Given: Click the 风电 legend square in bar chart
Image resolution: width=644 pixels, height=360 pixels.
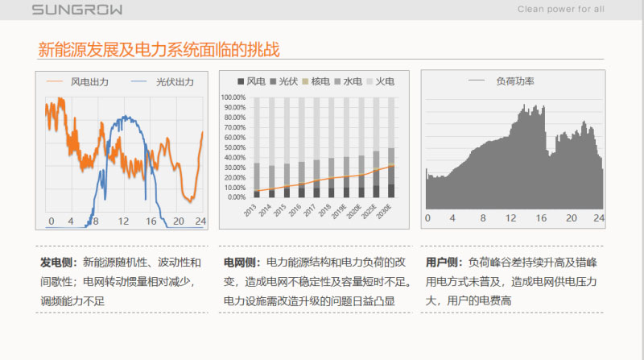Looking at the screenshot, I should pyautogui.click(x=241, y=82).
